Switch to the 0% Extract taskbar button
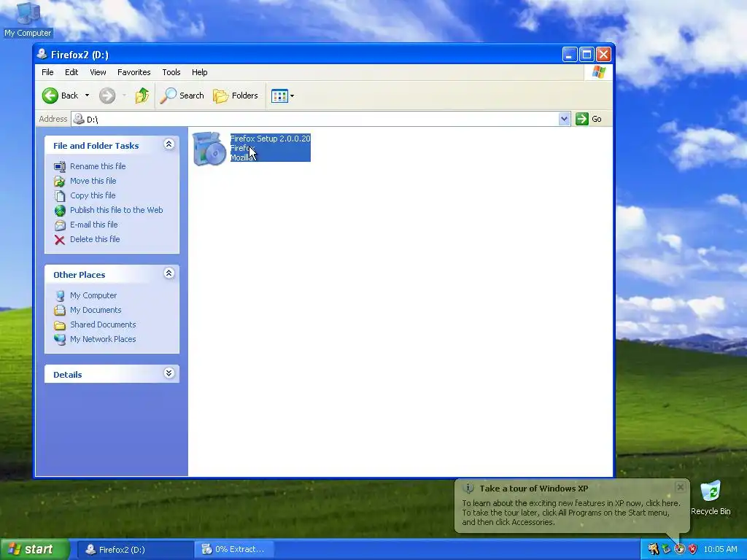Screen dimensions: 747x560 tap(234, 550)
